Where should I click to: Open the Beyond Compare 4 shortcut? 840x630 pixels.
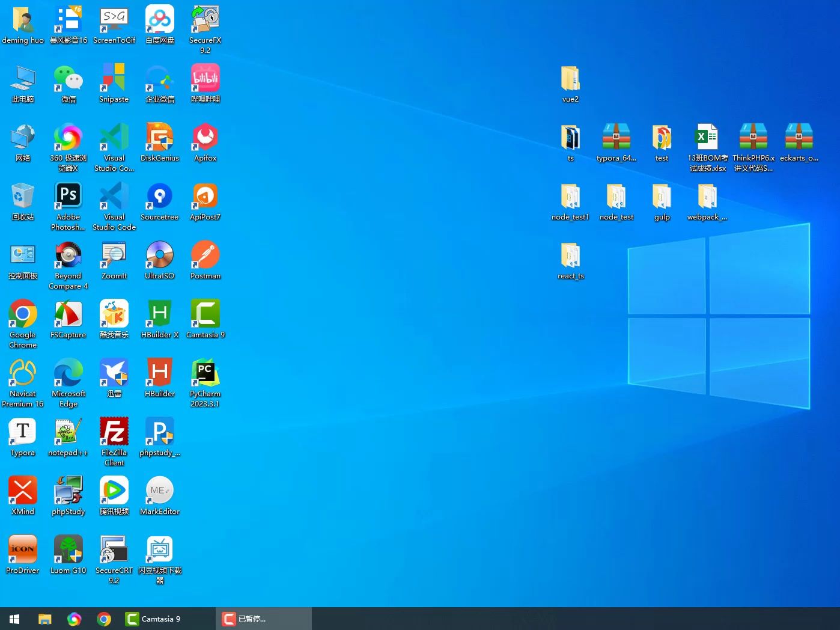[x=68, y=266]
